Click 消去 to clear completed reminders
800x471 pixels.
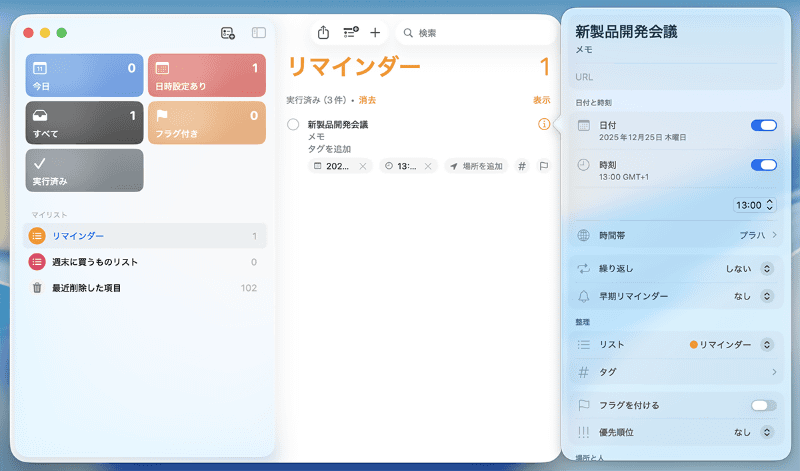pos(367,100)
